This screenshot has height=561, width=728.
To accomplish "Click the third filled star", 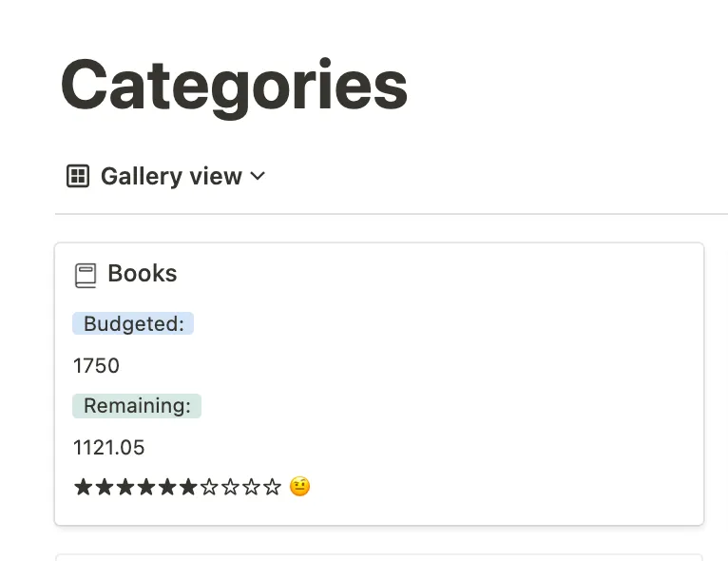I will tap(125, 487).
